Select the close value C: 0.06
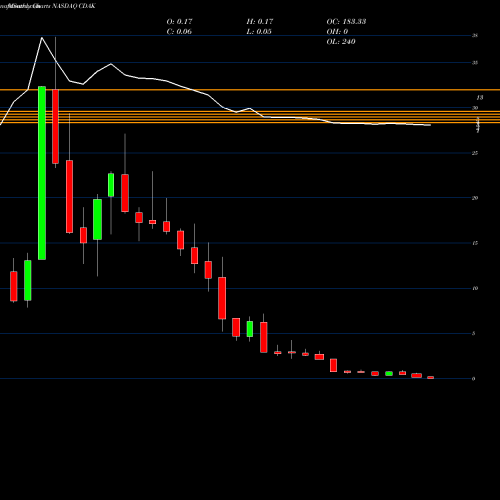Screen dimensions: 500x500 [179, 32]
